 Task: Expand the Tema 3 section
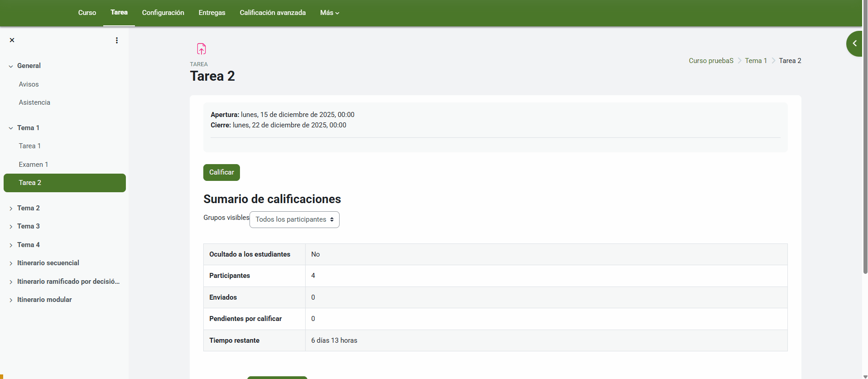pos(11,227)
